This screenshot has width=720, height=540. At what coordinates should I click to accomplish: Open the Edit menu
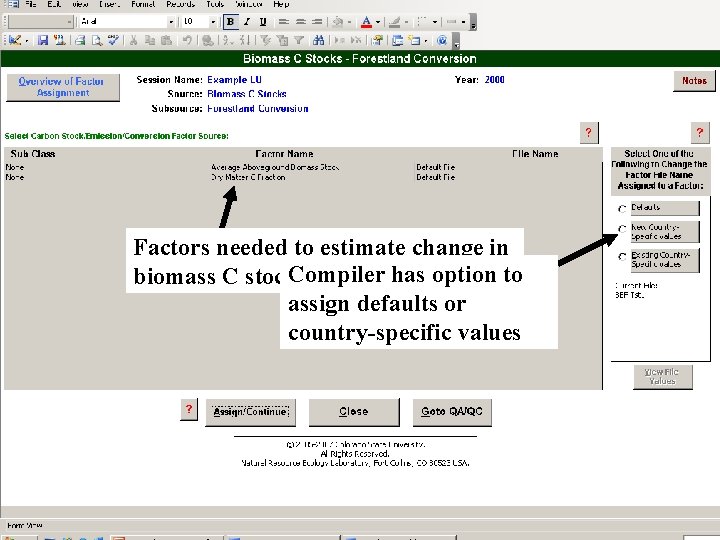click(54, 4)
